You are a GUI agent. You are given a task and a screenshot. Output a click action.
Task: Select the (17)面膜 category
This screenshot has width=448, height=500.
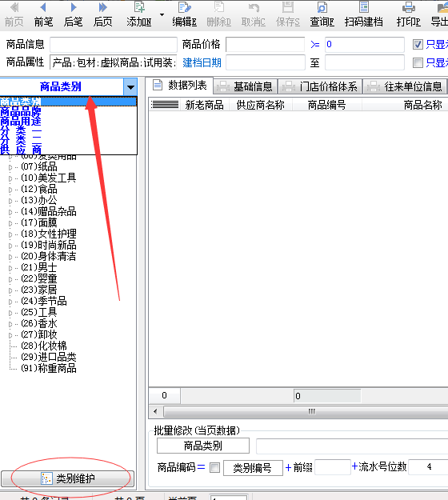pos(39,222)
